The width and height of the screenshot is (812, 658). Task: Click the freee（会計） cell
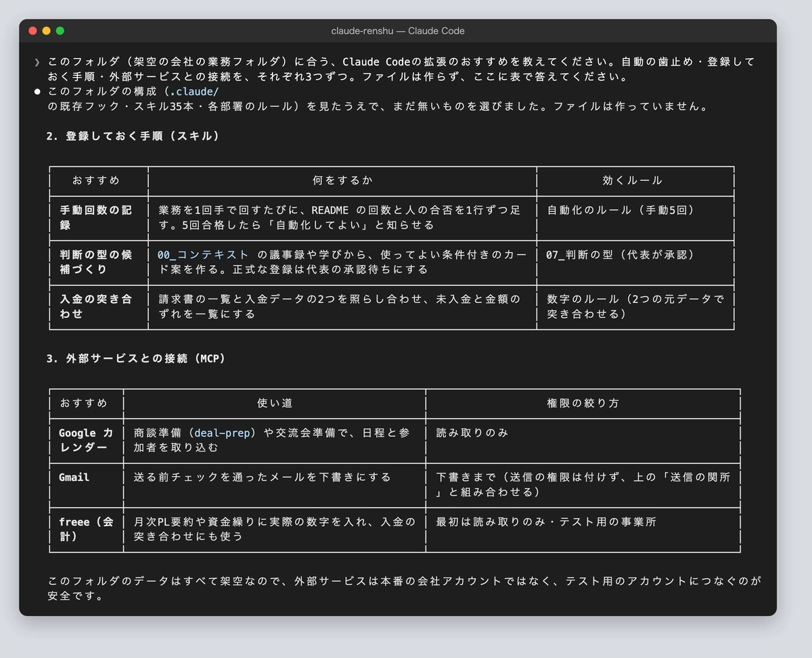[x=86, y=530]
